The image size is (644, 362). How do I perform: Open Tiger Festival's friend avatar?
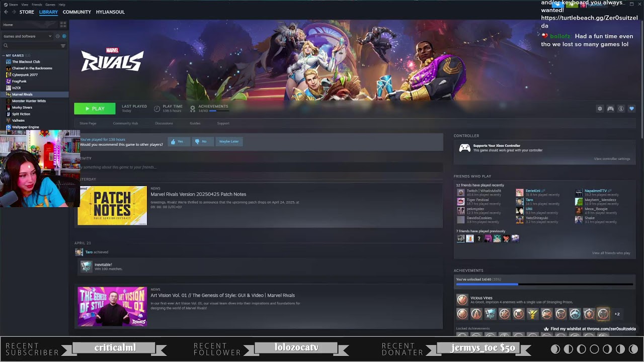460,202
